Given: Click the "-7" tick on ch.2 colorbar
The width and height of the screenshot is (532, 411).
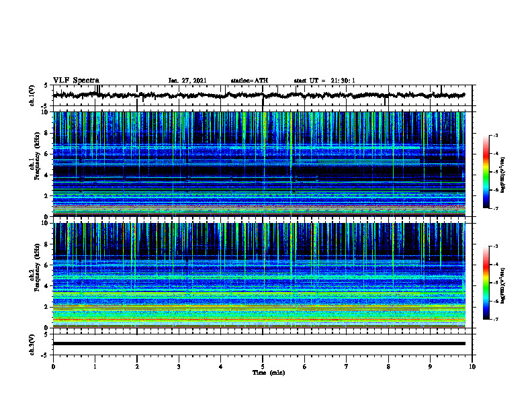Looking at the screenshot, I should pos(495,319).
